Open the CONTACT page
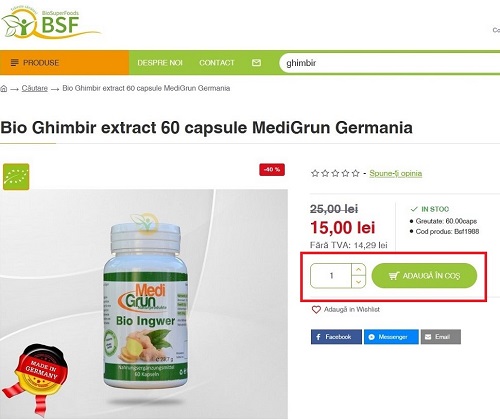This screenshot has width=500, height=420. 217,63
